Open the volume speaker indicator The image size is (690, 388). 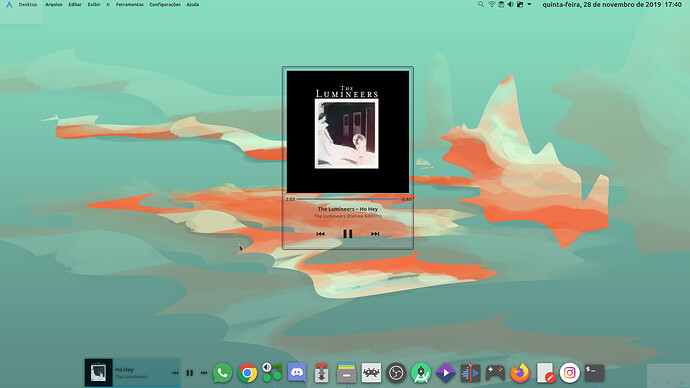pyautogui.click(x=510, y=4)
